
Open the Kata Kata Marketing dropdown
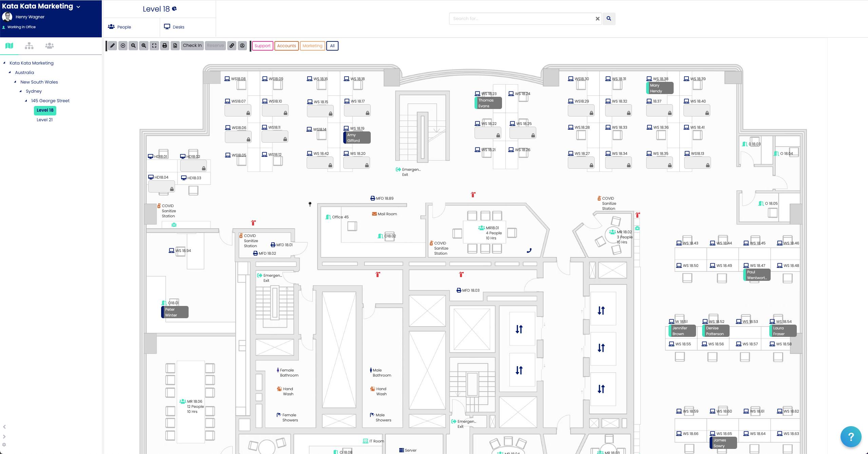[79, 6]
